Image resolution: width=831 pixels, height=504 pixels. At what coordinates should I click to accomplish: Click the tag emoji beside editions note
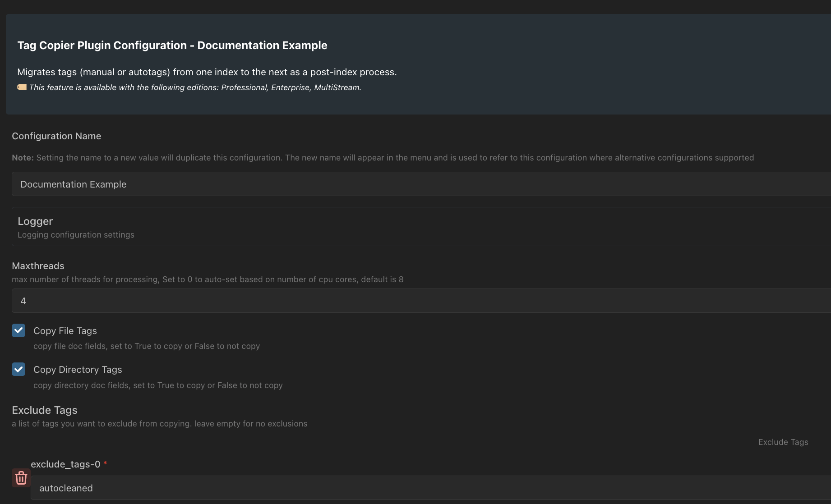[x=22, y=87]
